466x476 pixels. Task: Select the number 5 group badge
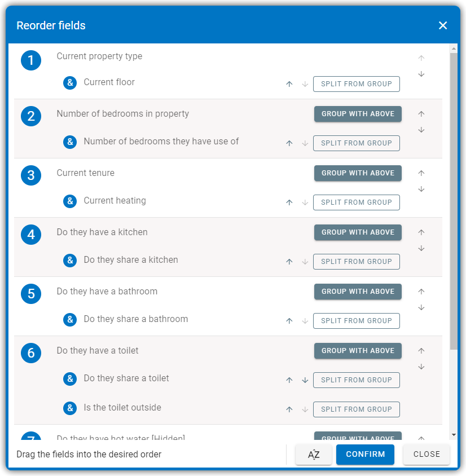pos(31,294)
